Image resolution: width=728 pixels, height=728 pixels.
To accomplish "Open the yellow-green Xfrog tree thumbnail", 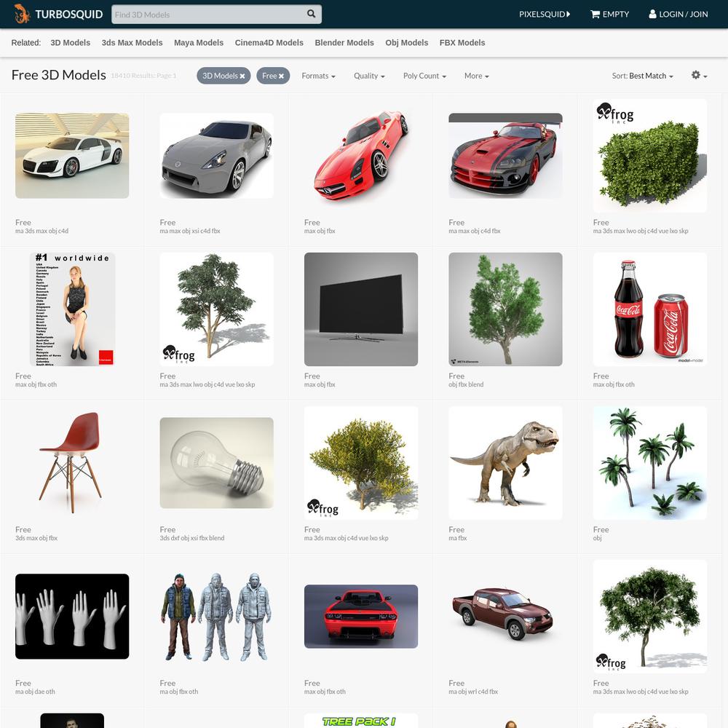I will pyautogui.click(x=361, y=463).
